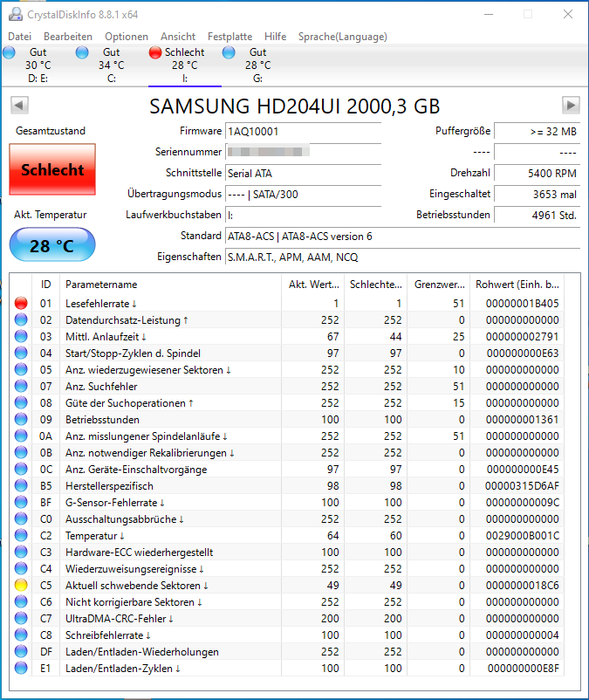Click the Rohwert column header
589x700 pixels.
(517, 285)
